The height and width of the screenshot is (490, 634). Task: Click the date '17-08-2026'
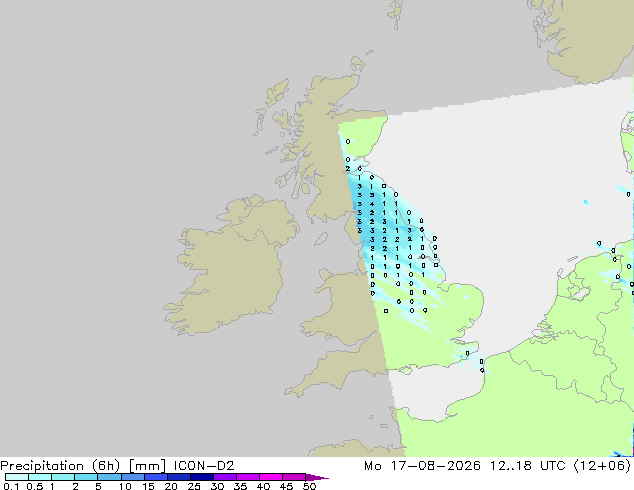click(436, 466)
